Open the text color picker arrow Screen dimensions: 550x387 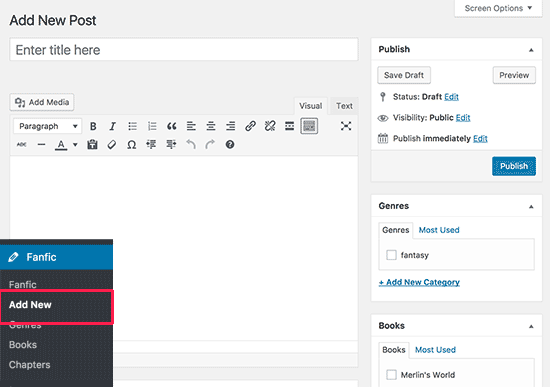point(75,145)
